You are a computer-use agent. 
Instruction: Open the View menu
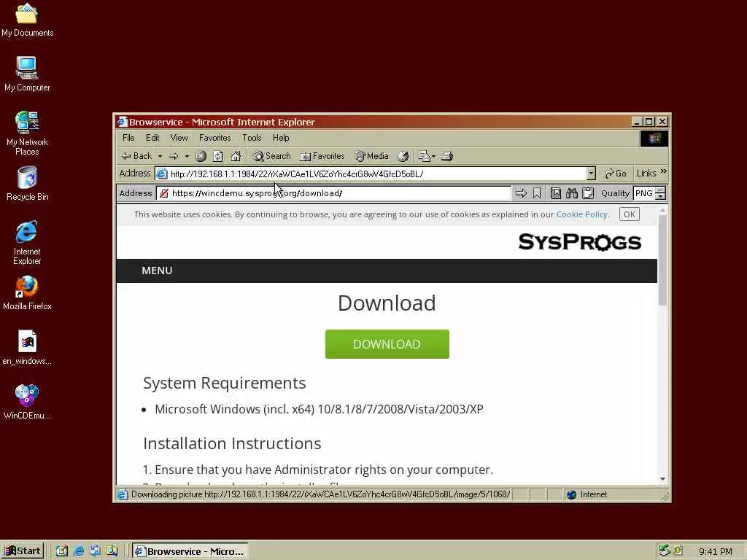179,138
